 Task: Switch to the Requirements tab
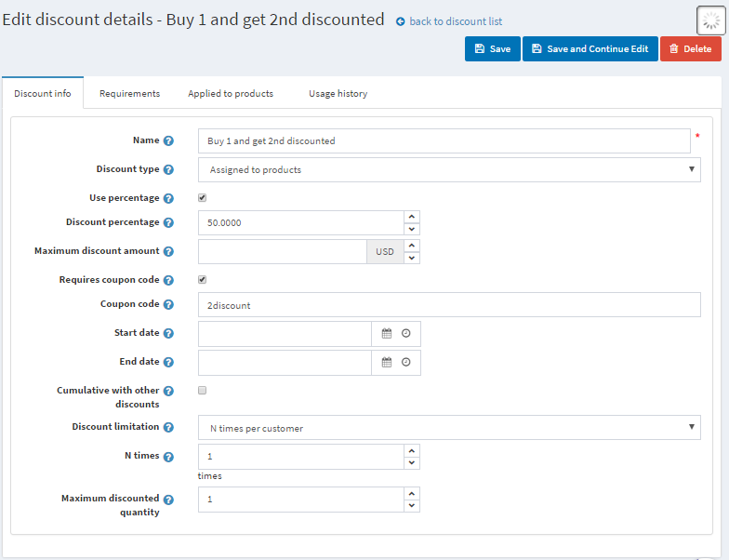pyautogui.click(x=129, y=93)
